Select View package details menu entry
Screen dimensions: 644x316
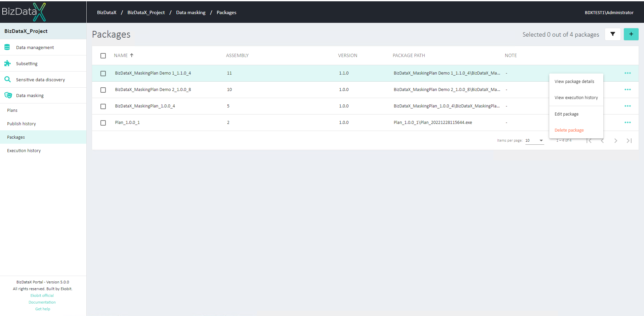coord(576,82)
